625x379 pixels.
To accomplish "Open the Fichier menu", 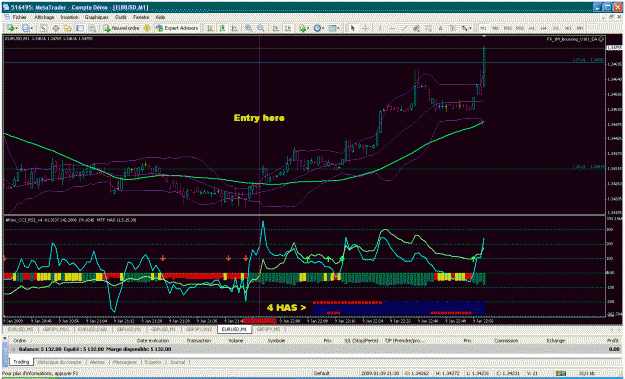I will tap(20, 17).
